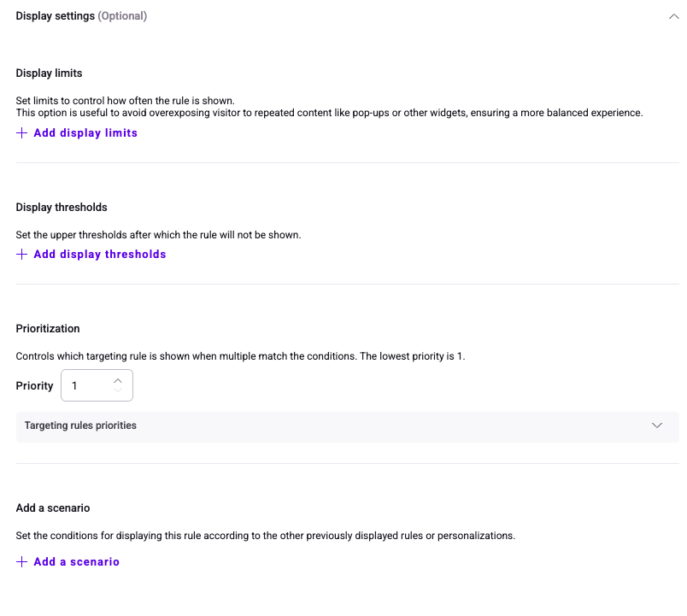Image resolution: width=687 pixels, height=616 pixels.
Task: Decrease priority with the down arrow
Action: click(118, 391)
